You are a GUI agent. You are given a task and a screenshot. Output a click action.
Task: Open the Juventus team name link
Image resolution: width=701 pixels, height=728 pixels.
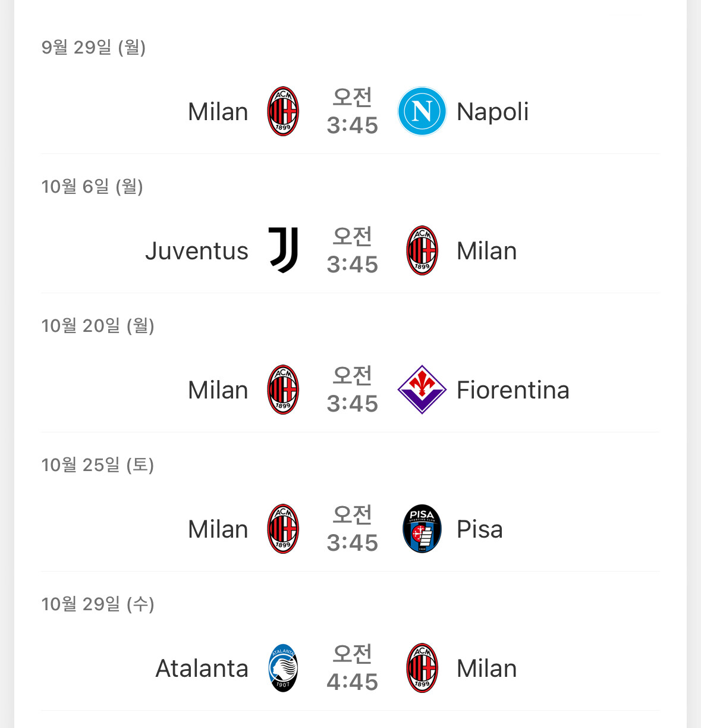[197, 251]
